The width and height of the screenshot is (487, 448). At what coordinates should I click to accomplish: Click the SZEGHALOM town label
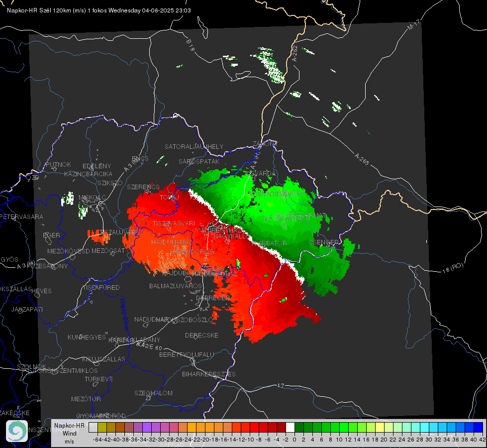[153, 393]
